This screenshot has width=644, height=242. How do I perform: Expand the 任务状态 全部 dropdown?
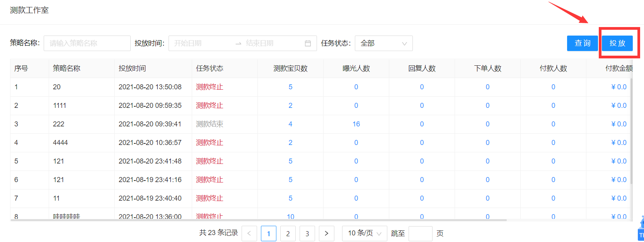383,43
